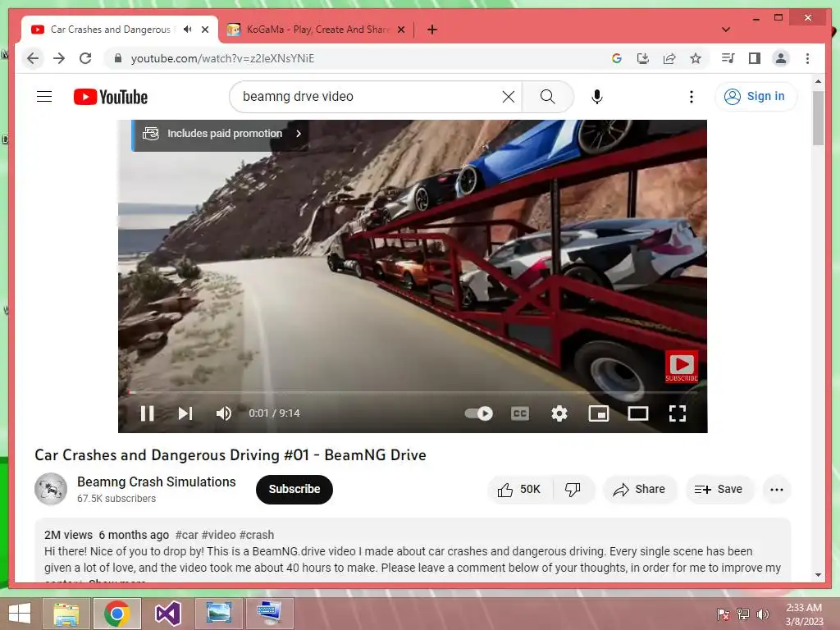The height and width of the screenshot is (630, 840).
Task: Expand the Includes paid promotion notice
Action: coord(220,134)
